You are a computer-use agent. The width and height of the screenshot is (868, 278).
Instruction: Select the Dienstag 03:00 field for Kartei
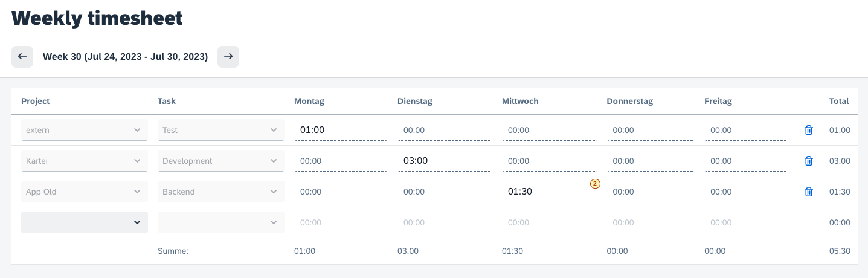point(443,161)
